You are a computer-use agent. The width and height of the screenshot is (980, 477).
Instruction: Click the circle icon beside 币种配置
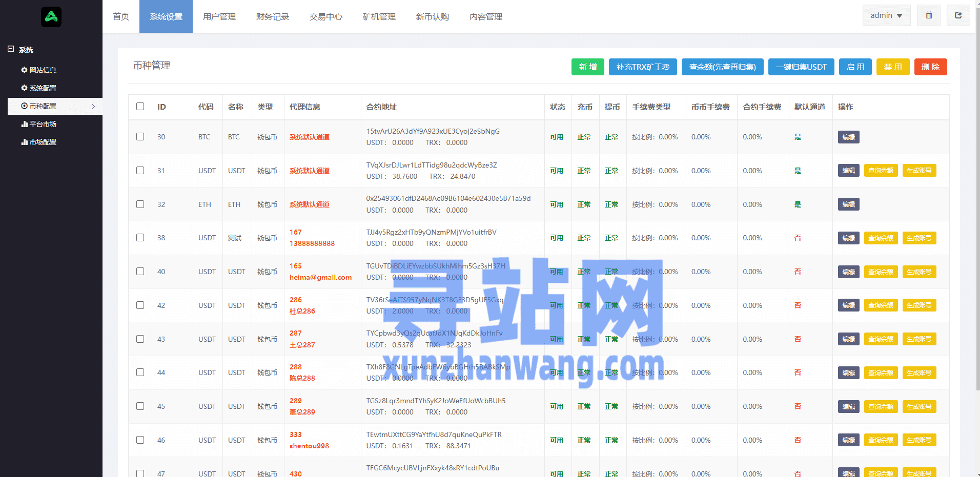click(24, 106)
